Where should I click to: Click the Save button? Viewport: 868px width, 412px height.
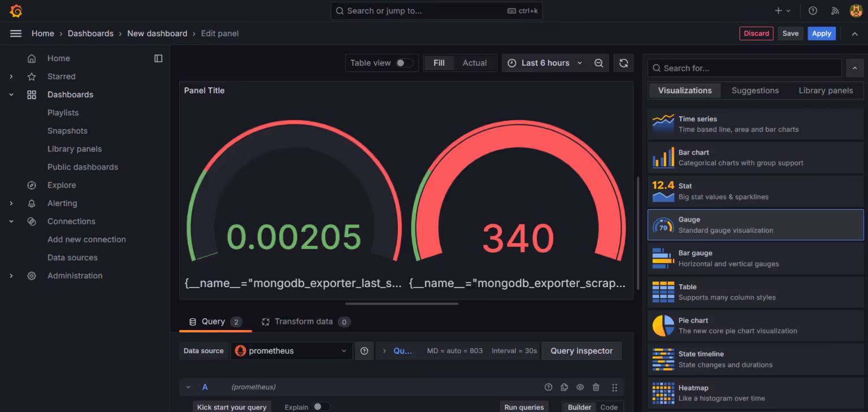791,33
